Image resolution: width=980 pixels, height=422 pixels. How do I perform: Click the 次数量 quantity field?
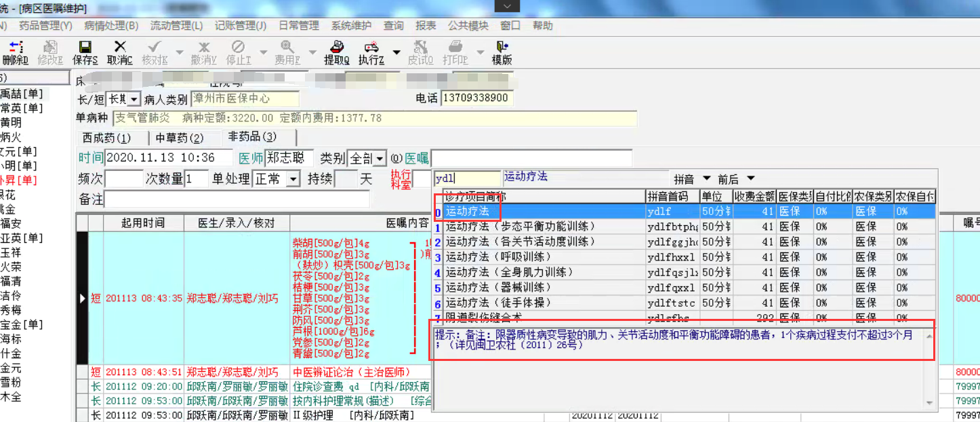pyautogui.click(x=196, y=179)
